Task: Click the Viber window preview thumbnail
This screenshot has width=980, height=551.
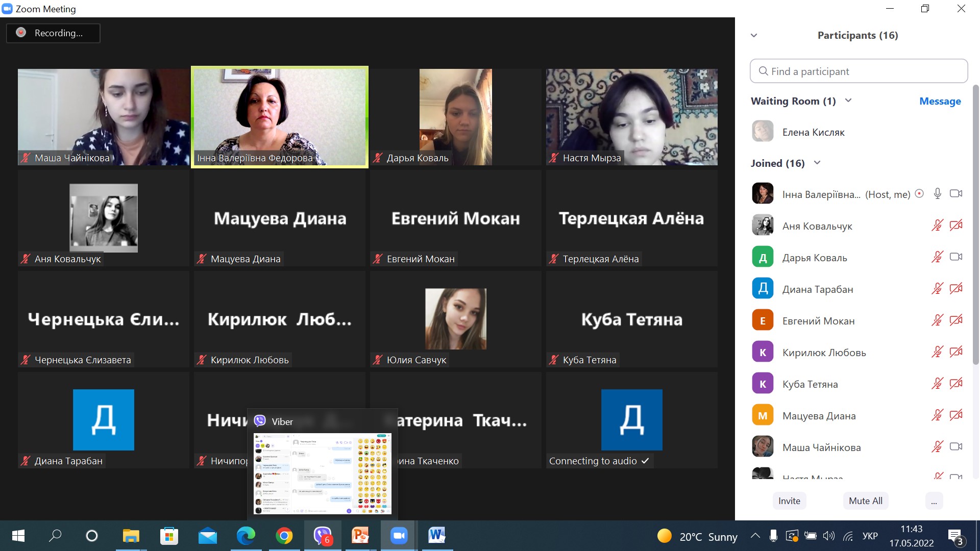Action: [323, 473]
